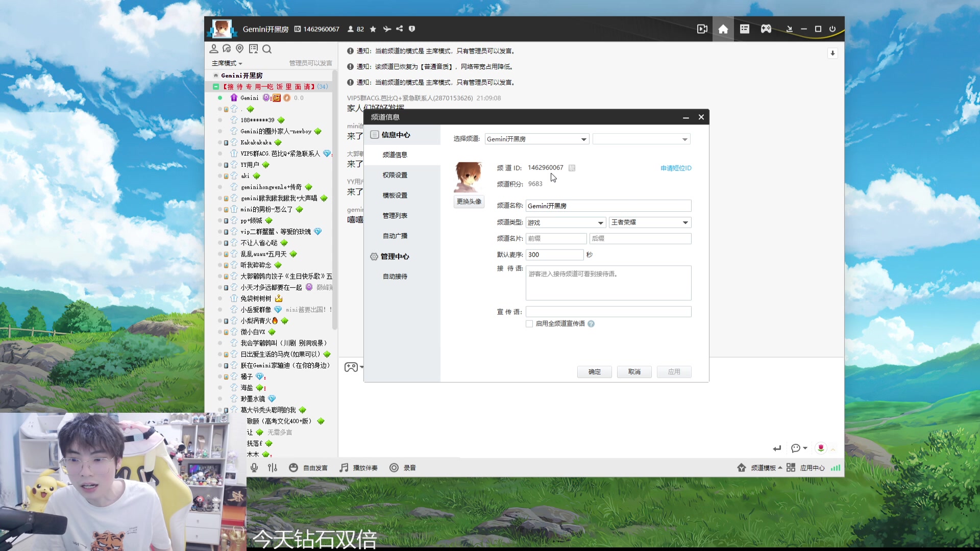980x551 pixels.
Task: Collapse the Gemini开黑房 root tree node
Action: tap(215, 76)
